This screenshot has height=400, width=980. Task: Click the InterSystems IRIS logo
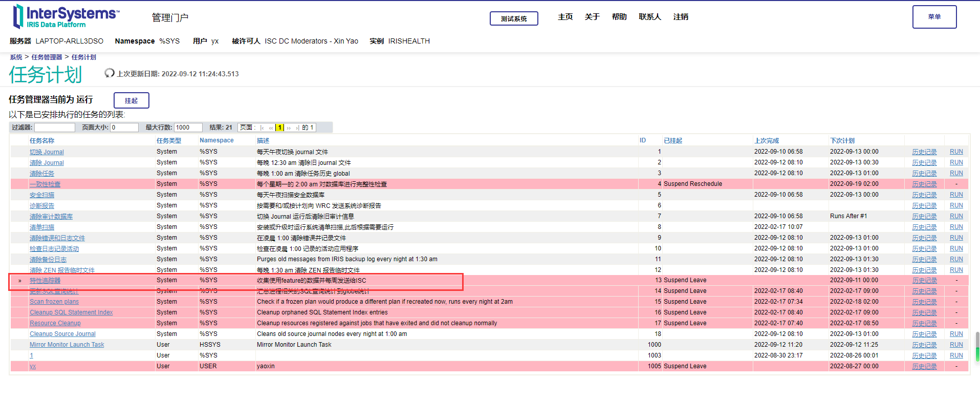66,16
